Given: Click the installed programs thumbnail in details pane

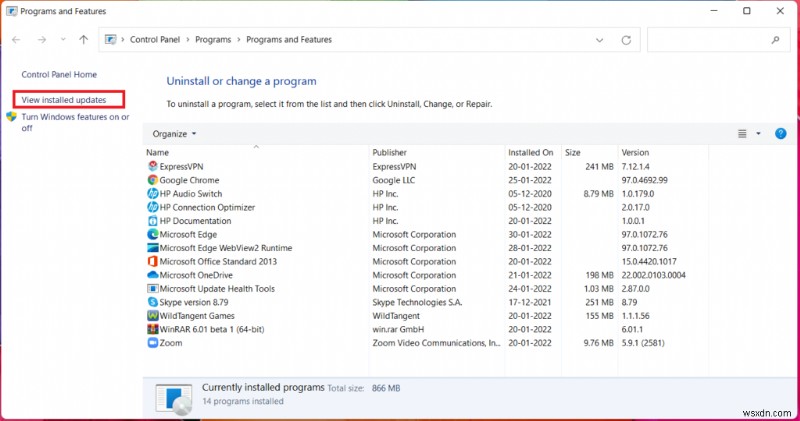Looking at the screenshot, I should click(173, 399).
